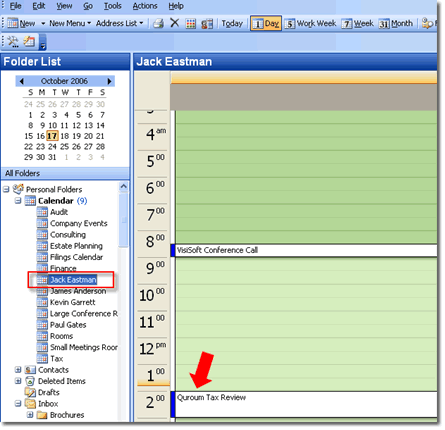
Task: Open the Address List dropdown
Action: click(119, 23)
